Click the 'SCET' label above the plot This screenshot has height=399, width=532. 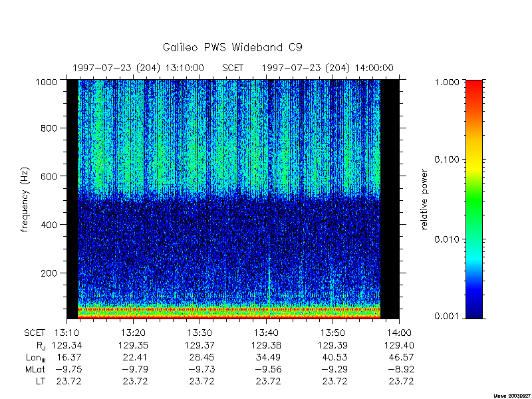tap(232, 68)
